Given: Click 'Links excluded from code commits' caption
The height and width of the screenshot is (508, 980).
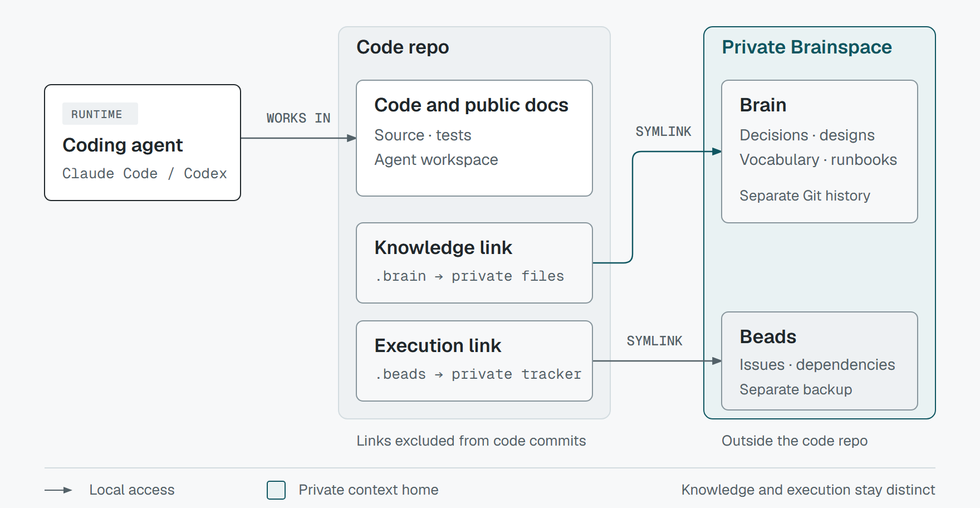Looking at the screenshot, I should pos(471,441).
